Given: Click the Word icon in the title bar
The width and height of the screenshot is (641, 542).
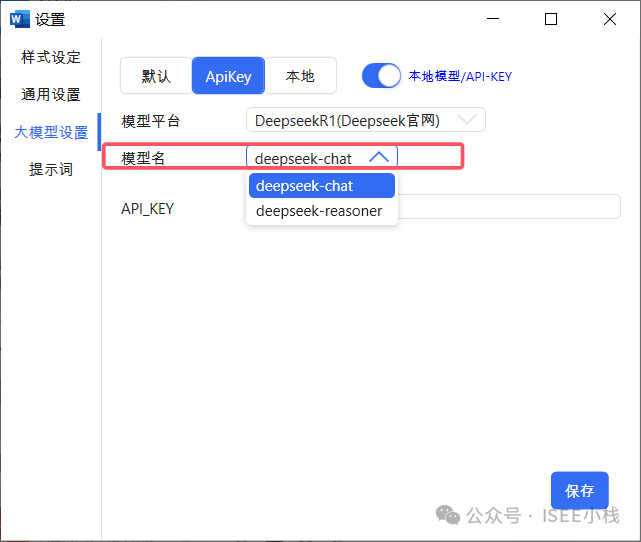Looking at the screenshot, I should click(20, 19).
